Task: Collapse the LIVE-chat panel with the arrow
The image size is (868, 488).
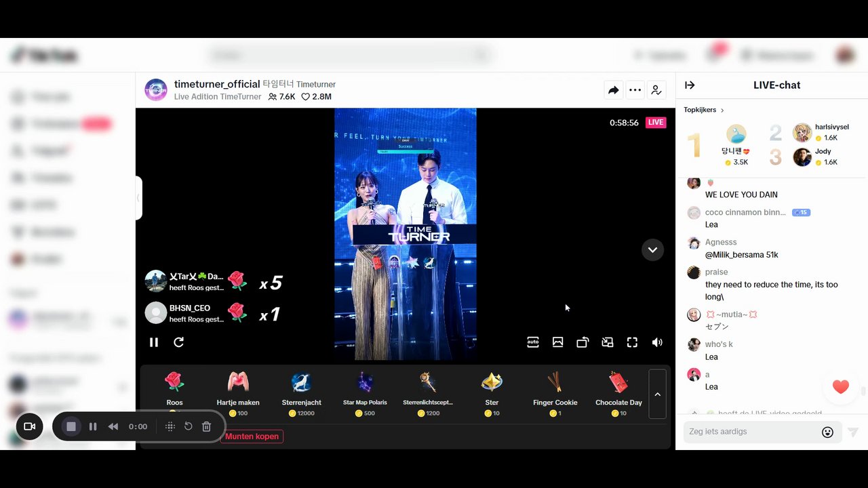Action: click(690, 85)
